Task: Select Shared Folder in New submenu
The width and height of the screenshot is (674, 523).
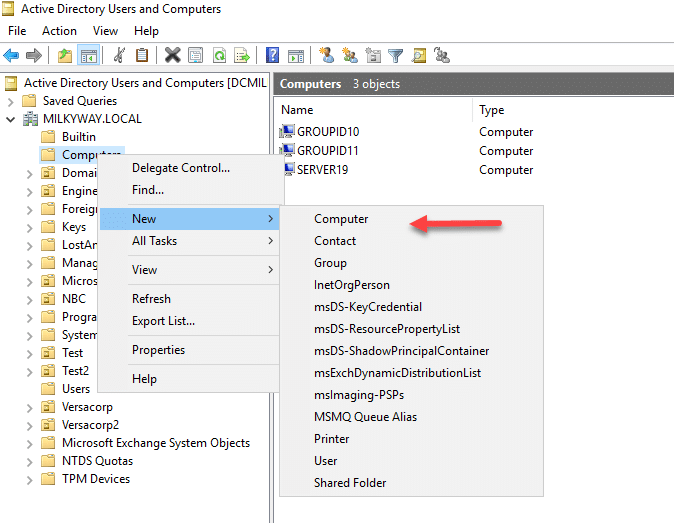Action: pos(350,483)
